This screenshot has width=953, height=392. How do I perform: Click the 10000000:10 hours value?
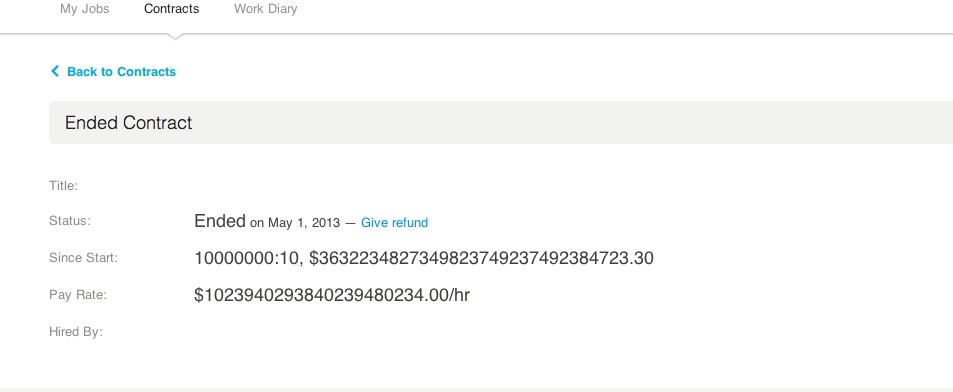coord(246,258)
